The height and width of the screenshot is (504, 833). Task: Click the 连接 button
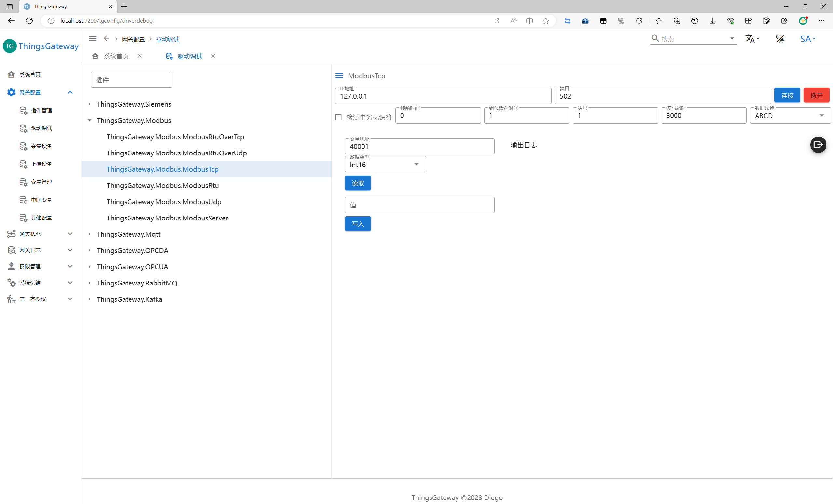coord(787,96)
